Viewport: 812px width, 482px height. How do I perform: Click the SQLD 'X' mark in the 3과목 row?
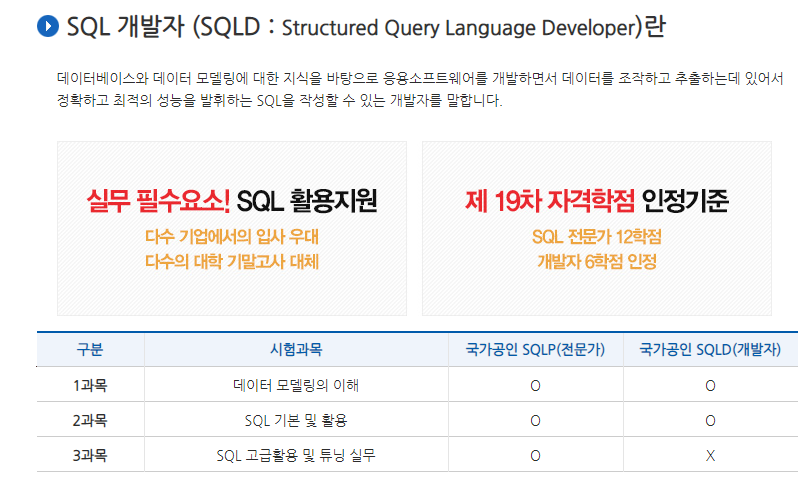coord(710,456)
